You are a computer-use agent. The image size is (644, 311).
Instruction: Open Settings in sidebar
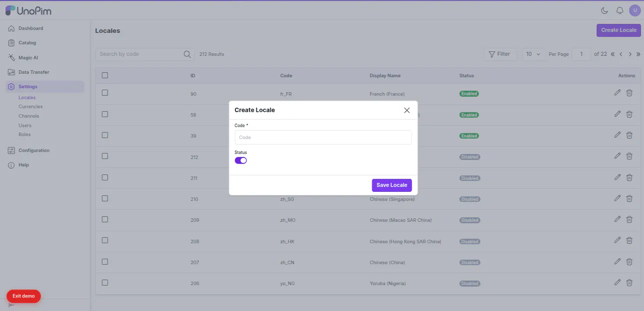click(45, 87)
